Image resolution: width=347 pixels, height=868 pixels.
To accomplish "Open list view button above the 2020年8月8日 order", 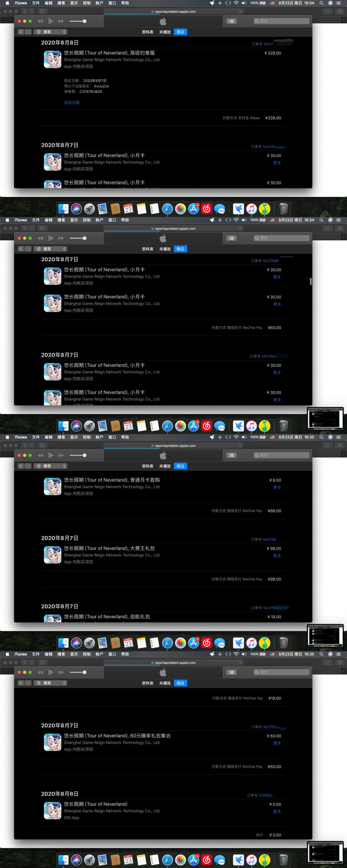I will (231, 21).
